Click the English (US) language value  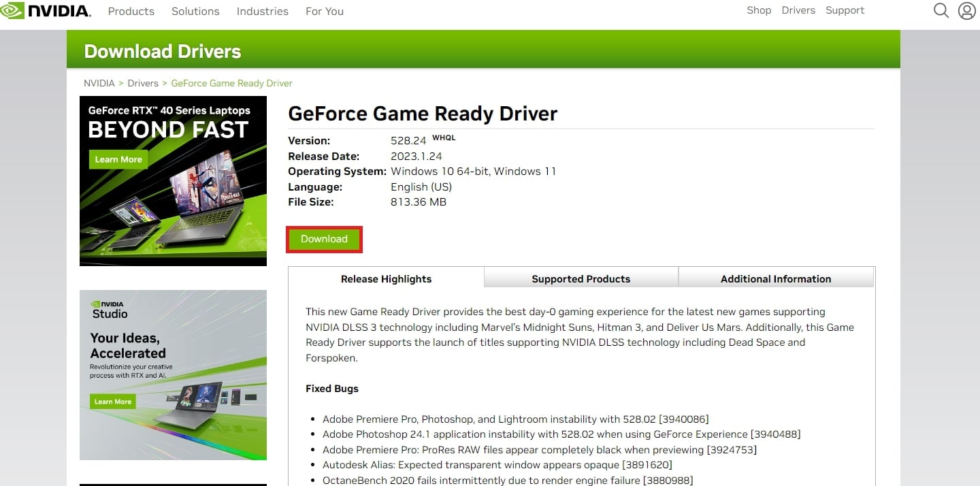[421, 187]
